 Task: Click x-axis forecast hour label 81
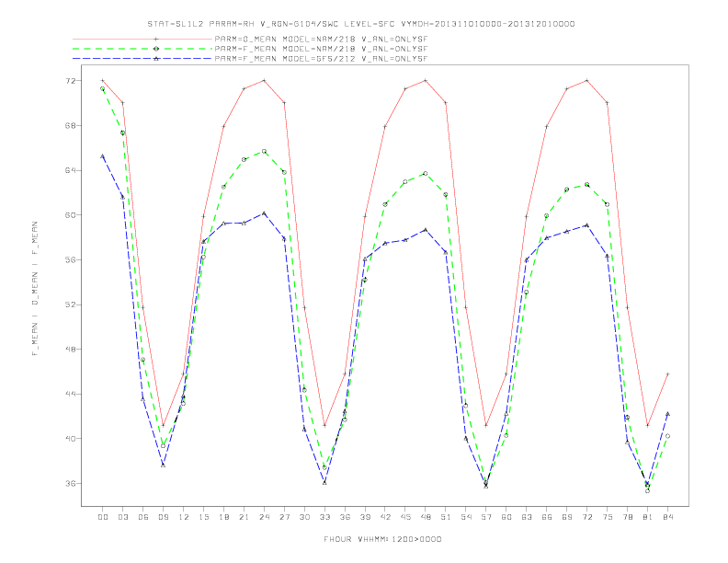648,517
